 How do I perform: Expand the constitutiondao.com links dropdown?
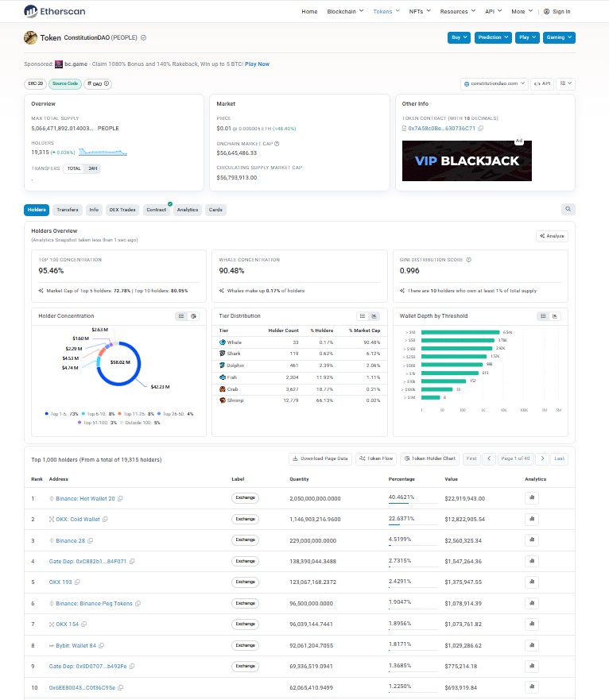point(495,83)
